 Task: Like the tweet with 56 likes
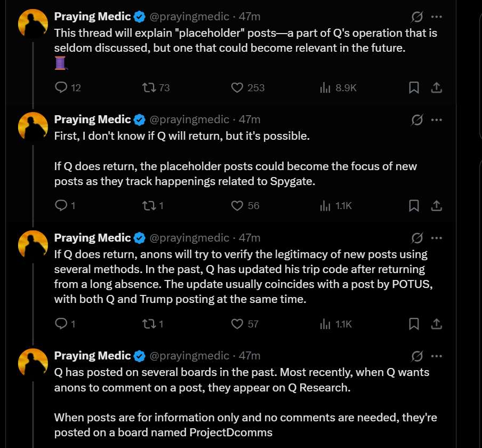tap(237, 205)
